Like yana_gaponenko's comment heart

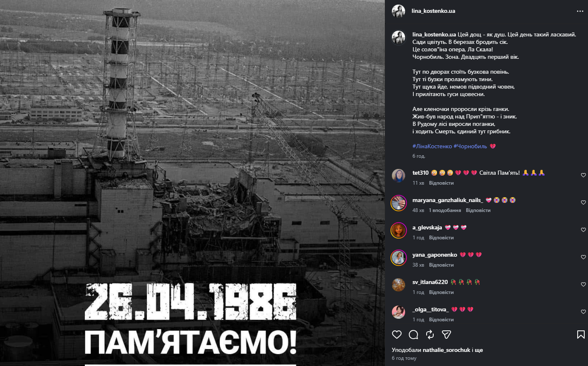(x=583, y=257)
